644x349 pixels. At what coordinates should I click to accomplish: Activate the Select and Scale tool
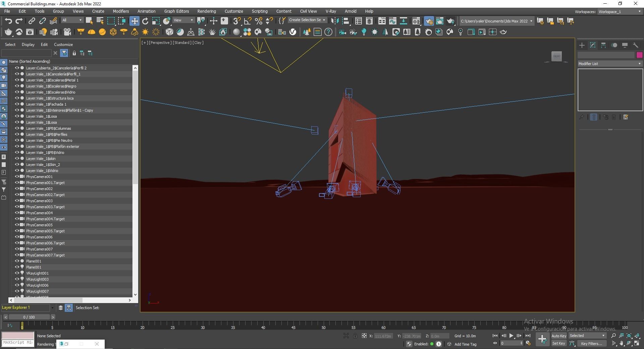tap(156, 21)
